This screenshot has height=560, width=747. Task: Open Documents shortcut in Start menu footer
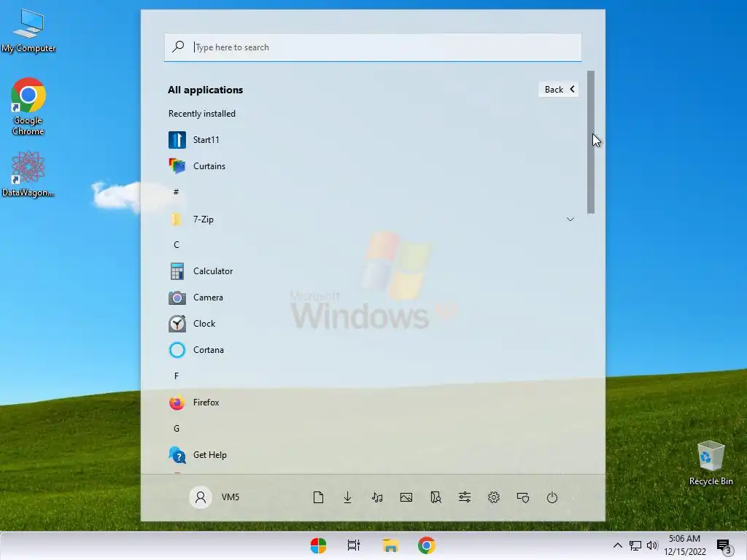[x=318, y=497]
